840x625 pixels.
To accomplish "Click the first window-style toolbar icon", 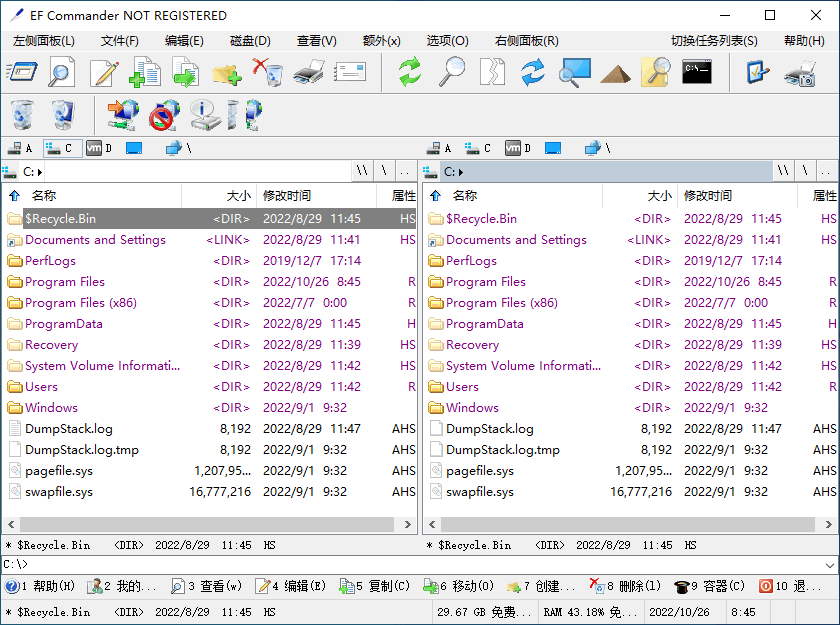I will pos(21,72).
